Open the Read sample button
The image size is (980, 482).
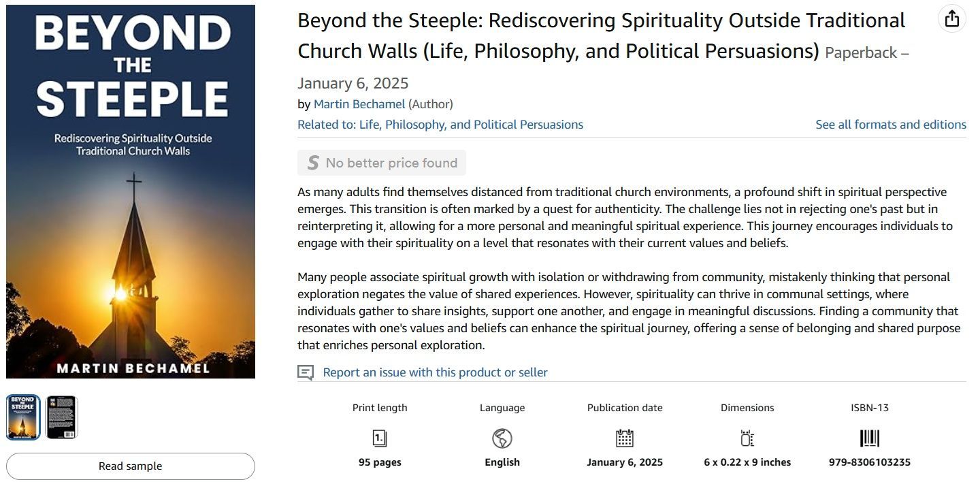click(131, 466)
